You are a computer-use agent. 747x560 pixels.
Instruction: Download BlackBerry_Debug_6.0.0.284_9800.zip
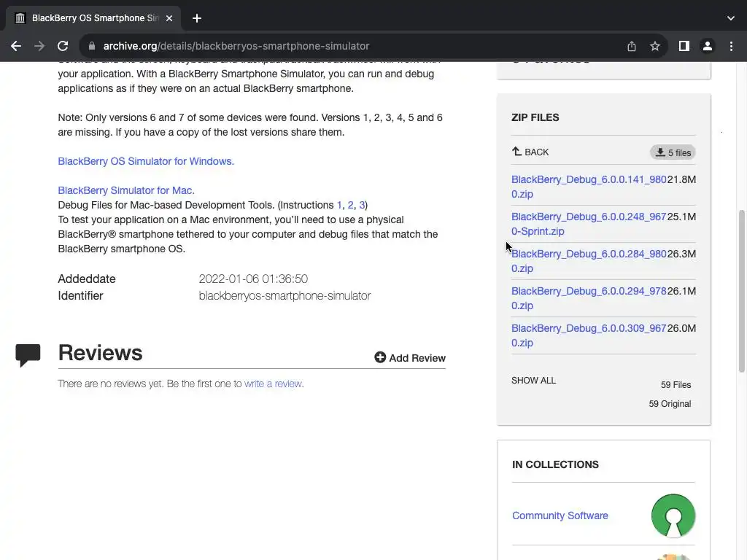589,261
